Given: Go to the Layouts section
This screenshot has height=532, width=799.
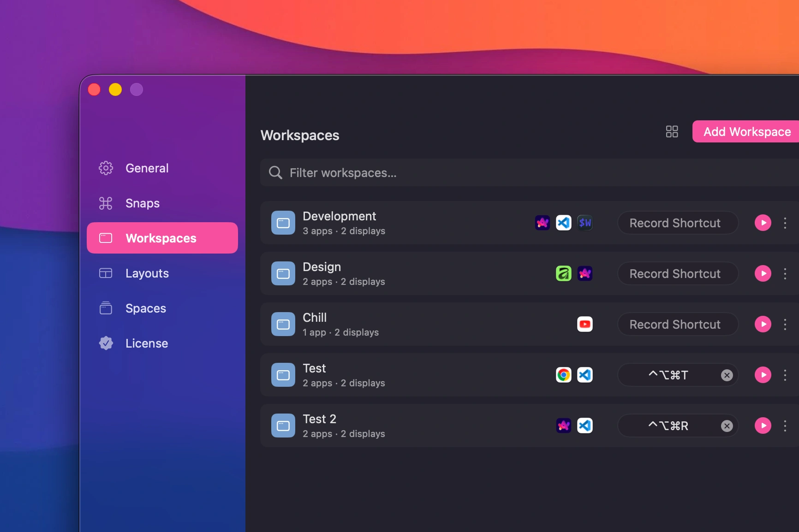Looking at the screenshot, I should (162, 273).
